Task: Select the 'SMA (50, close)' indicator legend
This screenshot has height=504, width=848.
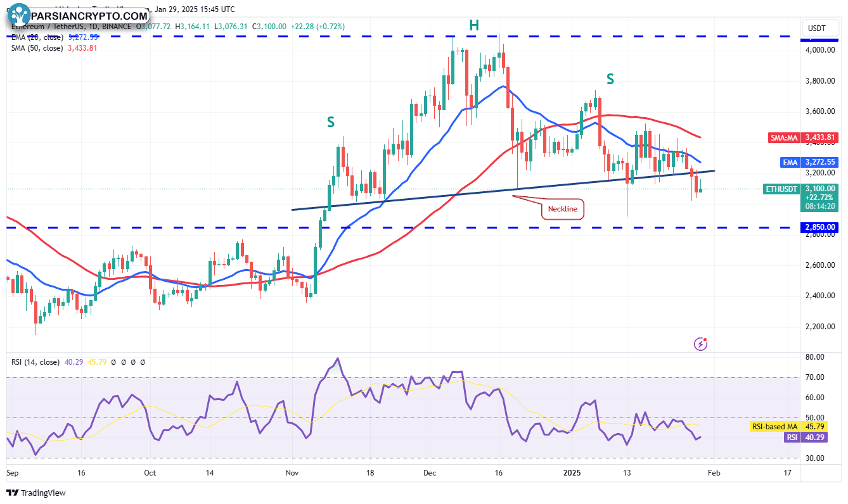Action: [x=37, y=48]
